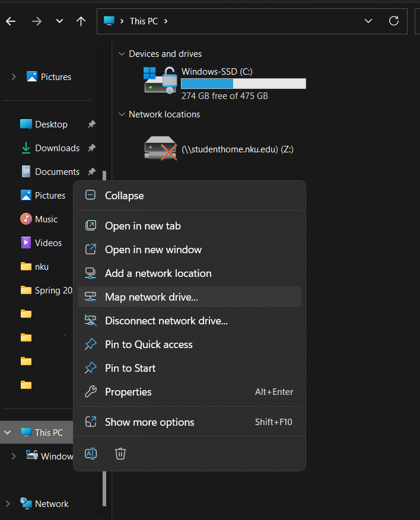This screenshot has width=420, height=520.
Task: Open the studenthome.nku.edu (Z:) network drive
Action: point(237,149)
